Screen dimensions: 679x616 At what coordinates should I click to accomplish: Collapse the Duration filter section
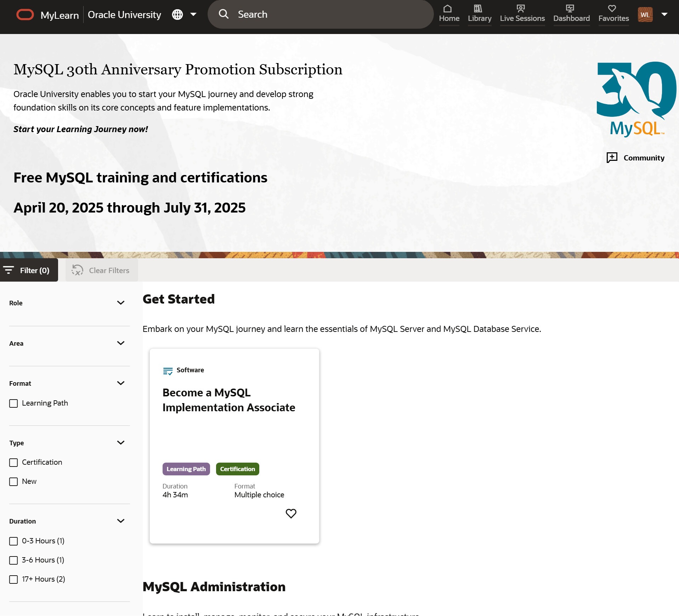coord(120,521)
